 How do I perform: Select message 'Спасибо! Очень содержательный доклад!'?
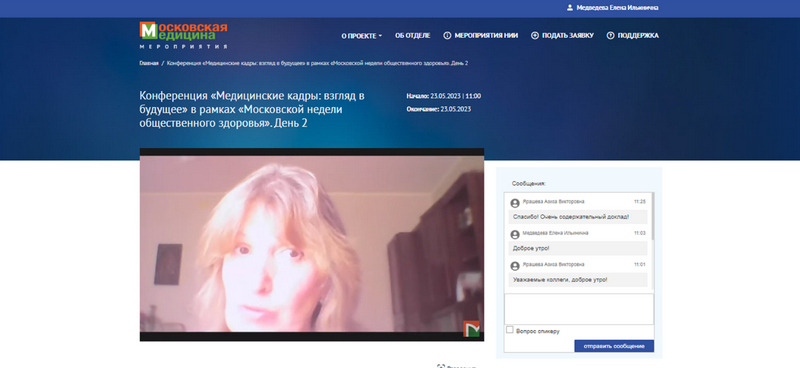point(578,217)
